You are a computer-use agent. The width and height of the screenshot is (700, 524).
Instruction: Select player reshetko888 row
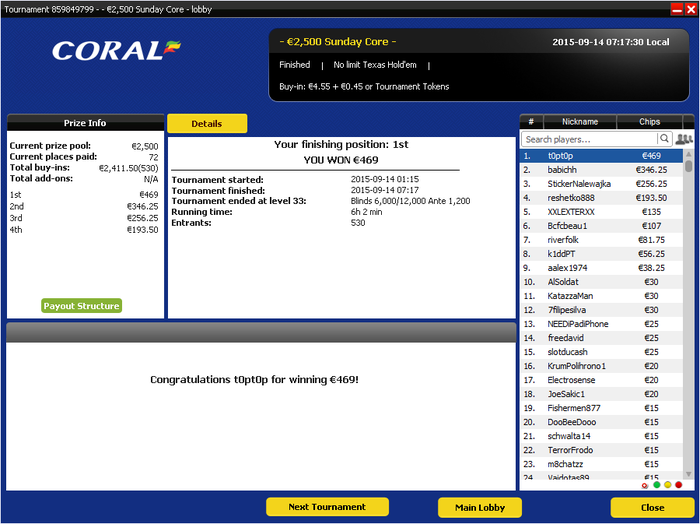point(601,198)
